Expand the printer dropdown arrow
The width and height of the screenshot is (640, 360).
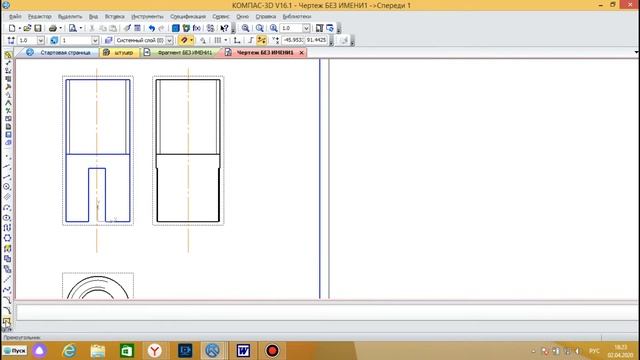tap(60, 28)
